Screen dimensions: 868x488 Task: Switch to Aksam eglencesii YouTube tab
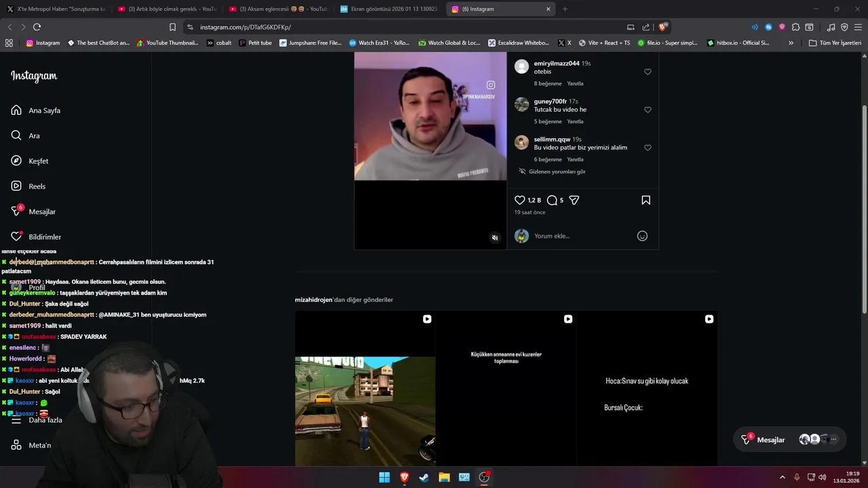tap(279, 9)
